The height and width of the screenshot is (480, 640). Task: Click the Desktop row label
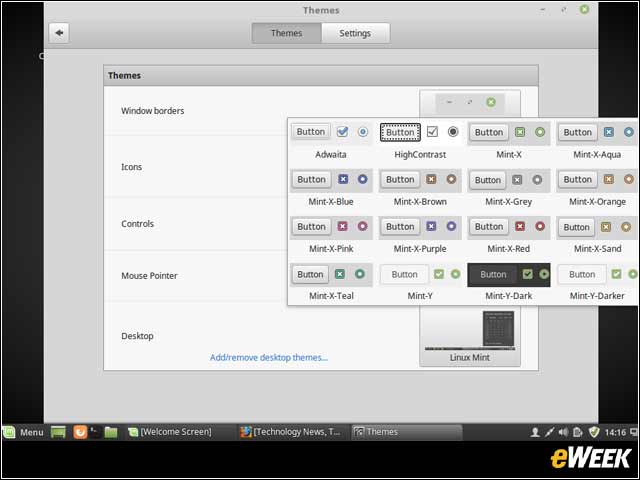(x=137, y=336)
